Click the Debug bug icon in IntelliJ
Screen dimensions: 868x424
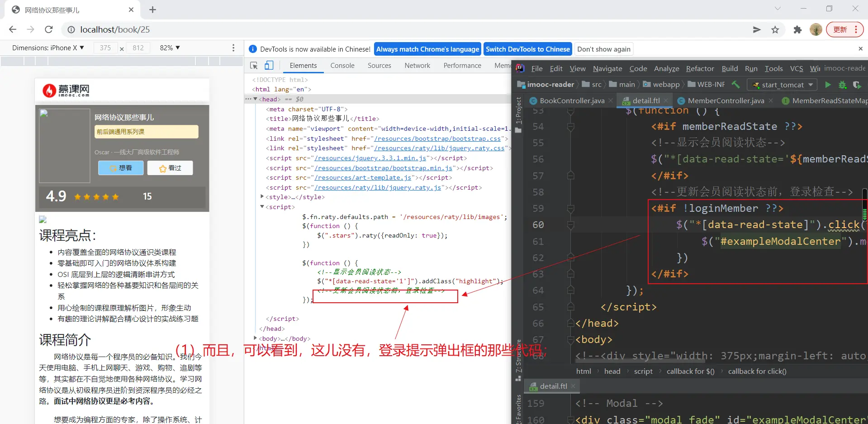tap(842, 85)
